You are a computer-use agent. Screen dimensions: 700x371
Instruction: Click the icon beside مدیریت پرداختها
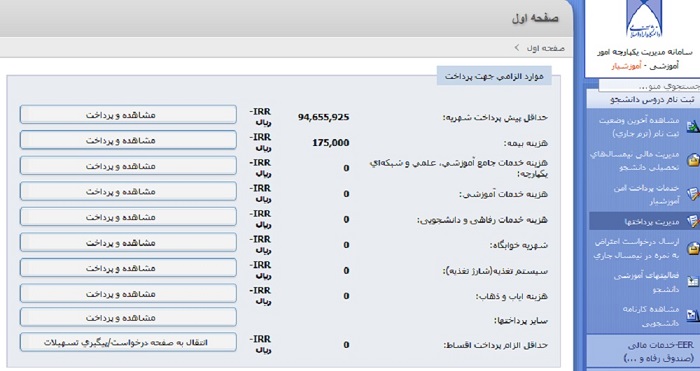pos(692,221)
